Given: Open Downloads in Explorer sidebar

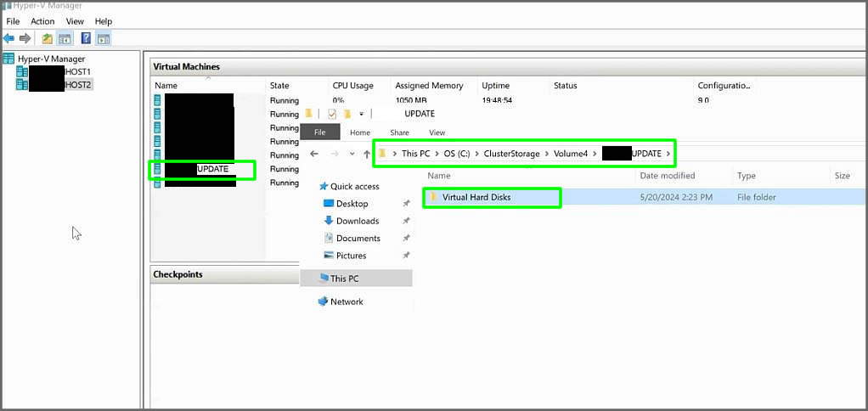Looking at the screenshot, I should point(358,221).
